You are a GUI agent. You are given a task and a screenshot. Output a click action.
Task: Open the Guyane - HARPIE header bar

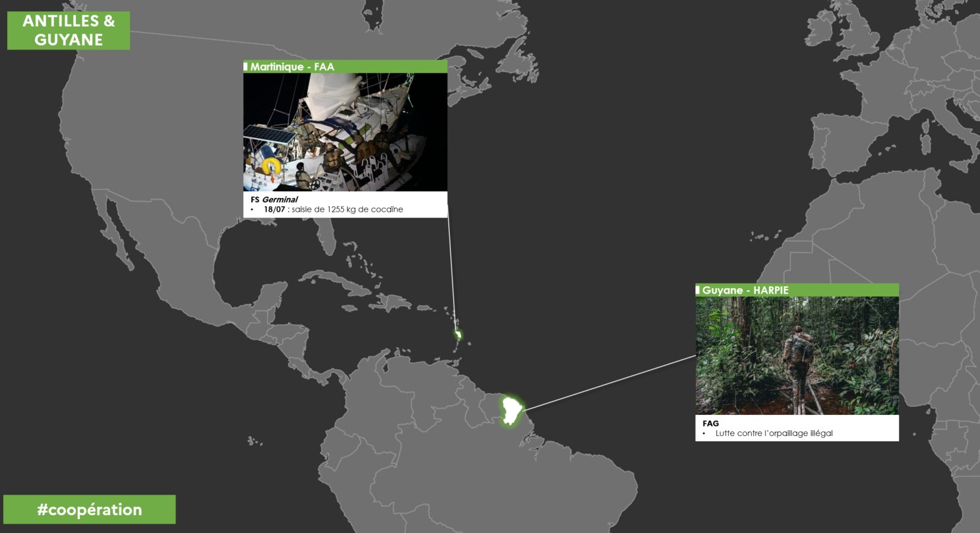coord(797,290)
